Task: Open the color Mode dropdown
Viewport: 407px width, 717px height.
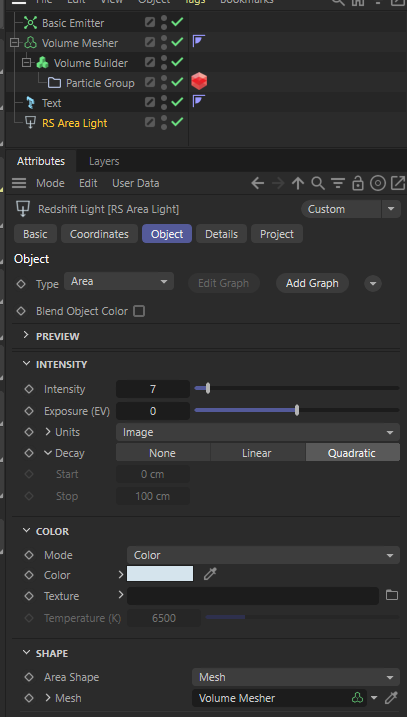Action: (263, 555)
